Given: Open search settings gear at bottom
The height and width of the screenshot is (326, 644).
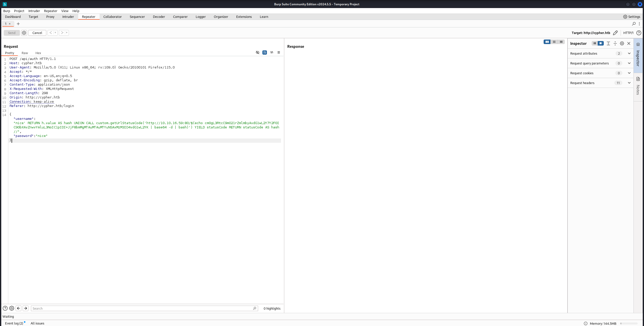Looking at the screenshot, I should pos(12,308).
